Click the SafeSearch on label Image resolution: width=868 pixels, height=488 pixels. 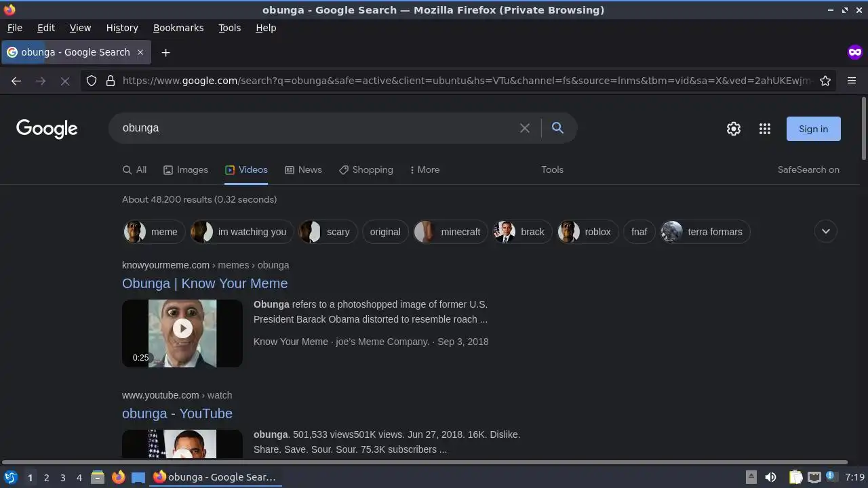click(x=808, y=169)
